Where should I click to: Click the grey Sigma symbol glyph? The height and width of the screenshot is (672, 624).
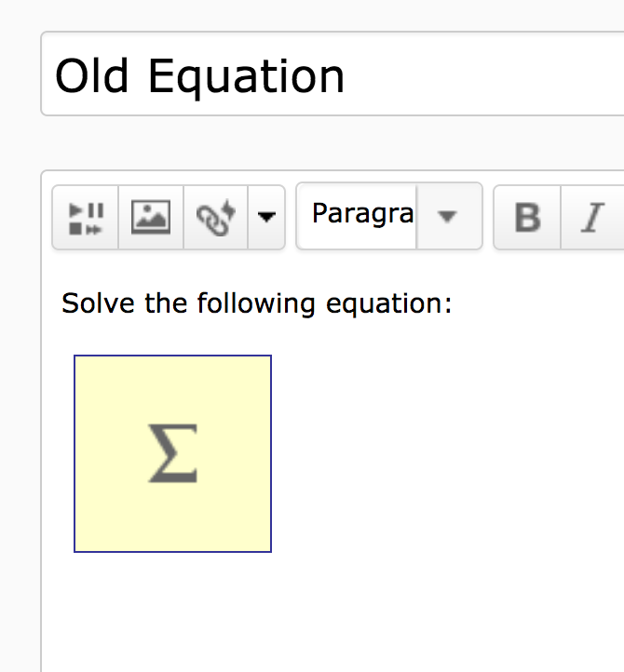pos(173,453)
